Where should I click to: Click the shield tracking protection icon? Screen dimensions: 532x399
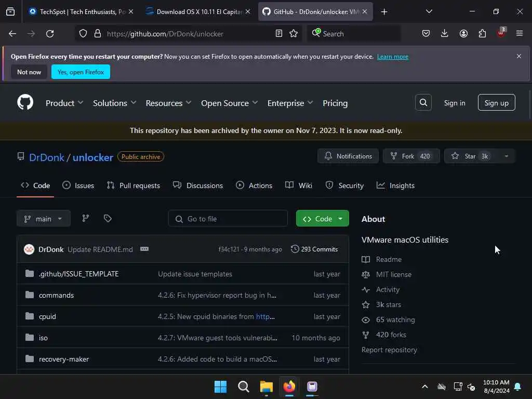83,34
